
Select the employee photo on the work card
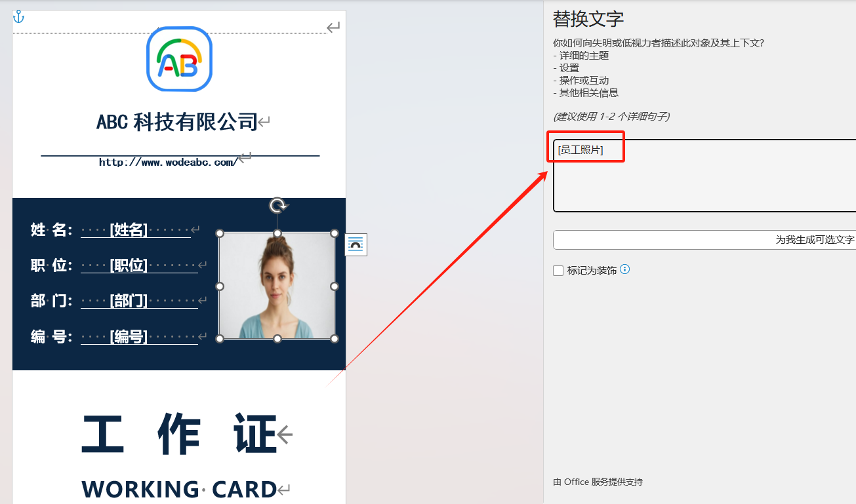click(x=277, y=285)
